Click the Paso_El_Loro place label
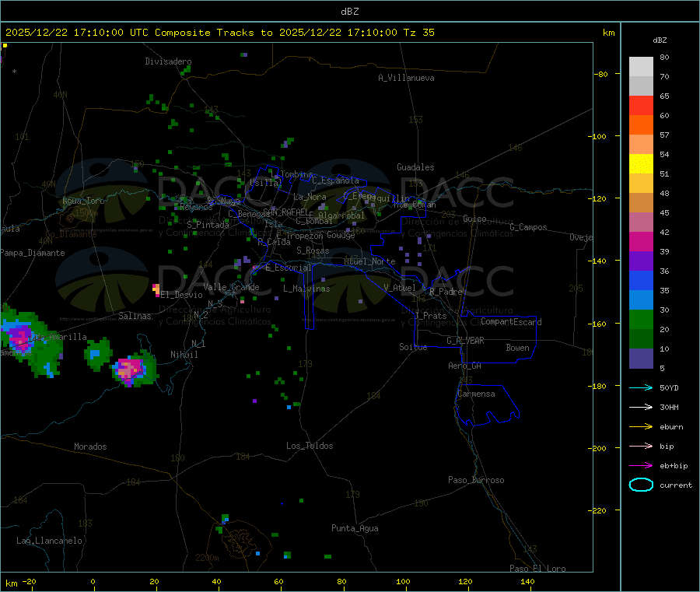 [538, 569]
